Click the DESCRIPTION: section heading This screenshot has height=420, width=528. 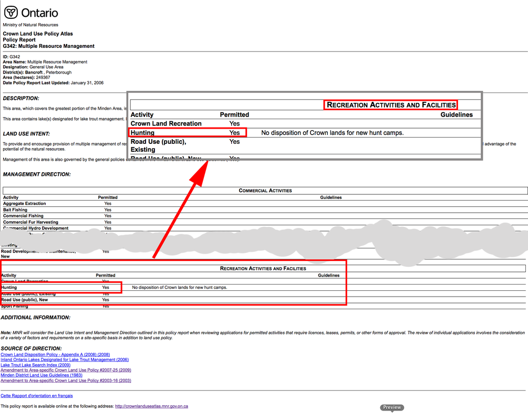[21, 98]
